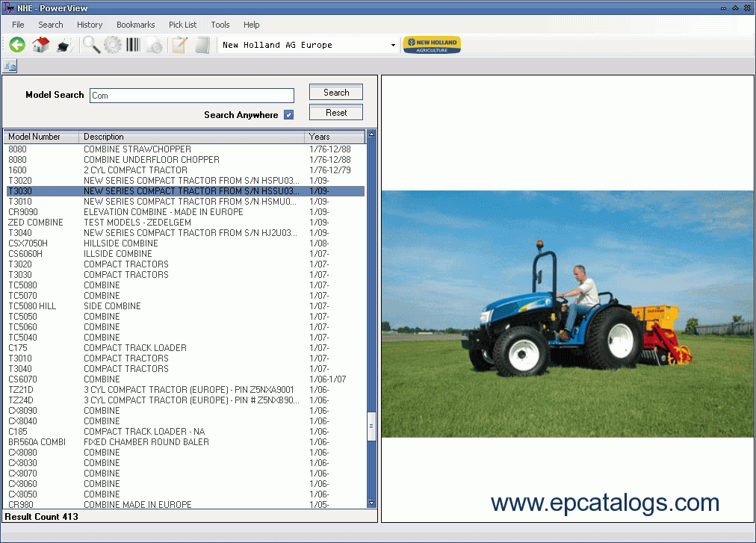
Task: Click the Model Search text field
Action: click(x=192, y=96)
